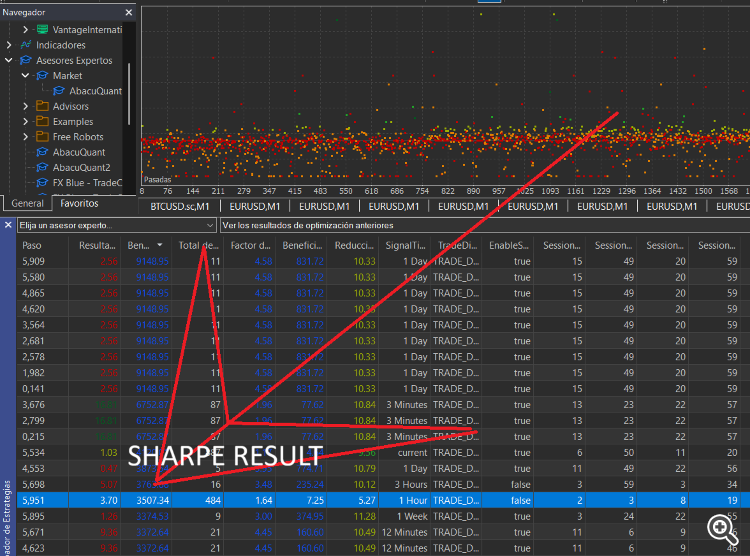Image resolution: width=750 pixels, height=556 pixels.
Task: Sort by the Factor d... column header
Action: coord(250,245)
